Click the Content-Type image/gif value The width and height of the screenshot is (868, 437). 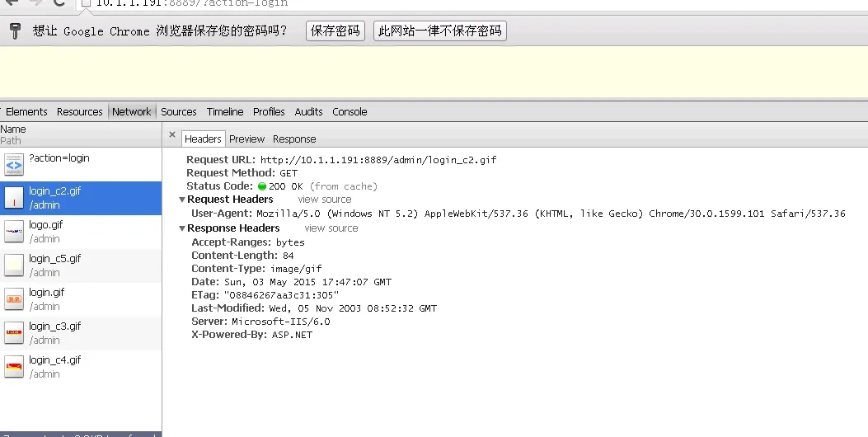[296, 269]
